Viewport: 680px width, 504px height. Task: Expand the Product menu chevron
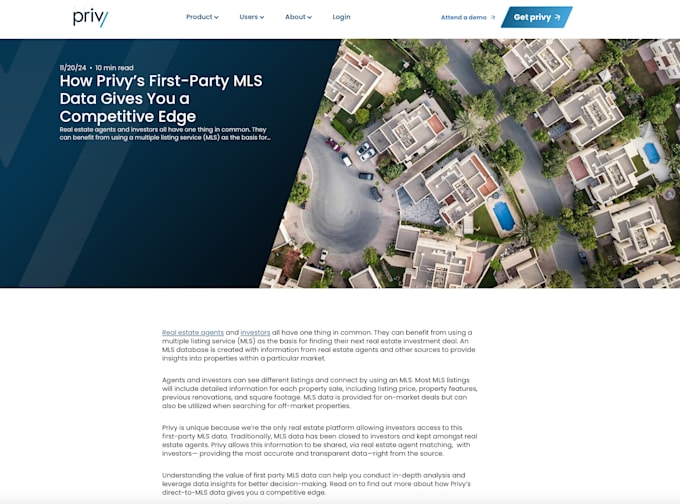tap(216, 17)
